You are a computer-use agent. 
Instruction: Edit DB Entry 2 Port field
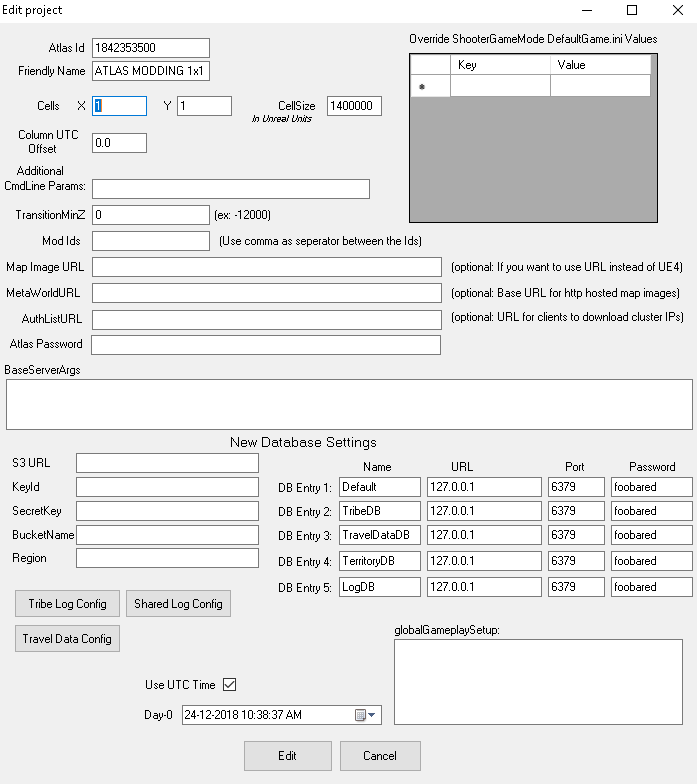[576, 511]
